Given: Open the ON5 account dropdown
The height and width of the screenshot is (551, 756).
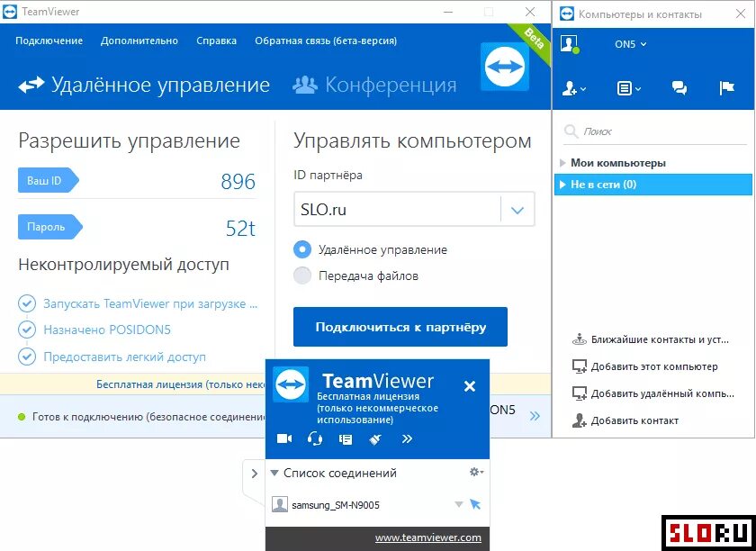Looking at the screenshot, I should pos(630,44).
